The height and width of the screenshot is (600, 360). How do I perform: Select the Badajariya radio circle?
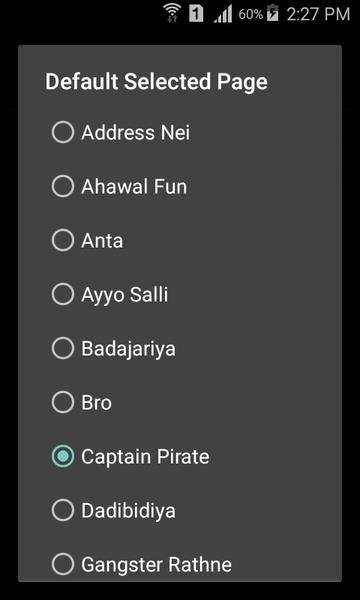(x=63, y=348)
